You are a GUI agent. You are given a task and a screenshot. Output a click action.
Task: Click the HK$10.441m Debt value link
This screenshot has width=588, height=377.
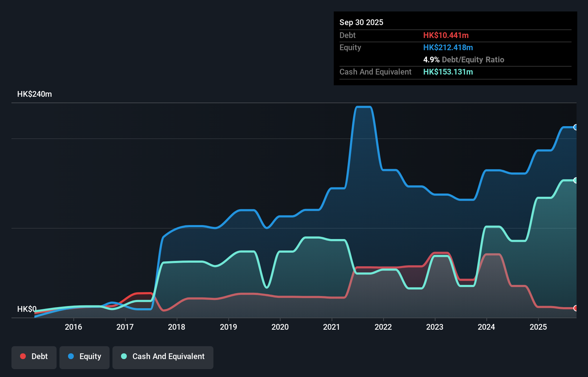tap(446, 35)
